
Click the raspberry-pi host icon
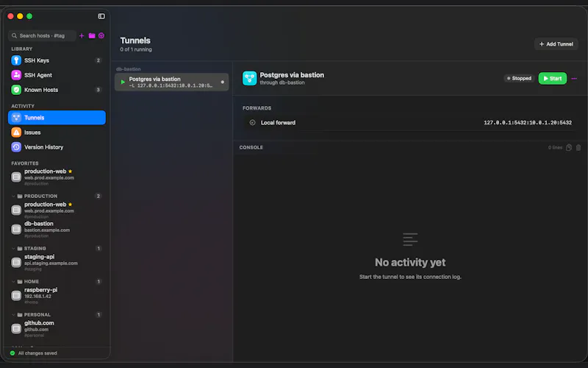click(16, 296)
